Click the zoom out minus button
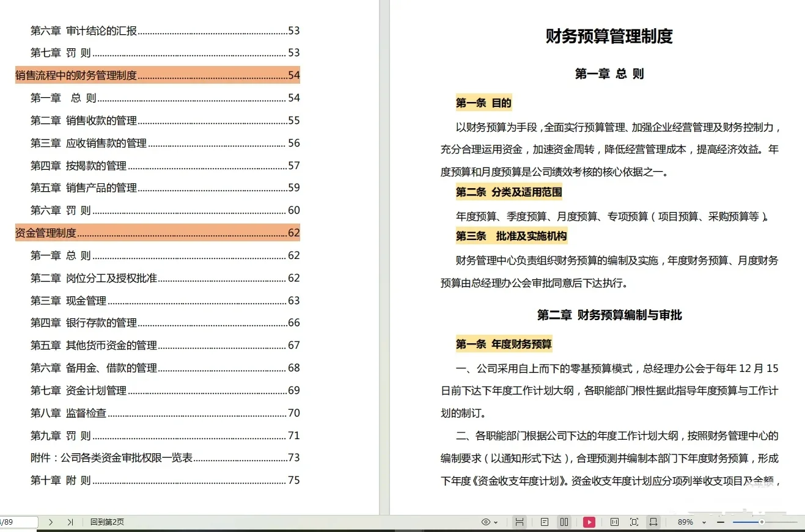This screenshot has height=532, width=805. pyautogui.click(x=721, y=522)
